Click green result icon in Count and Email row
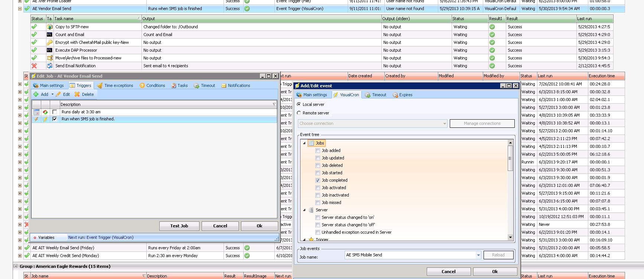The image size is (644, 279). 492,35
